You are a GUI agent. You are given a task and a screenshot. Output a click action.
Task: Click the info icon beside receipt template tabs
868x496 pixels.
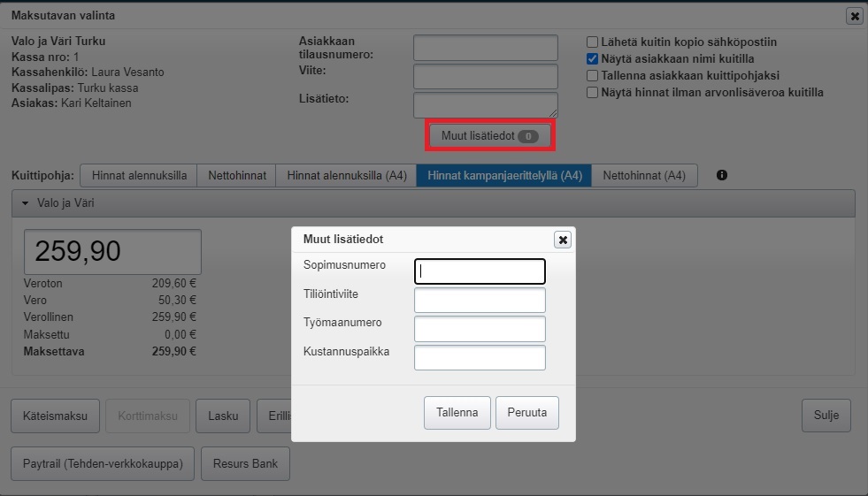[722, 176]
